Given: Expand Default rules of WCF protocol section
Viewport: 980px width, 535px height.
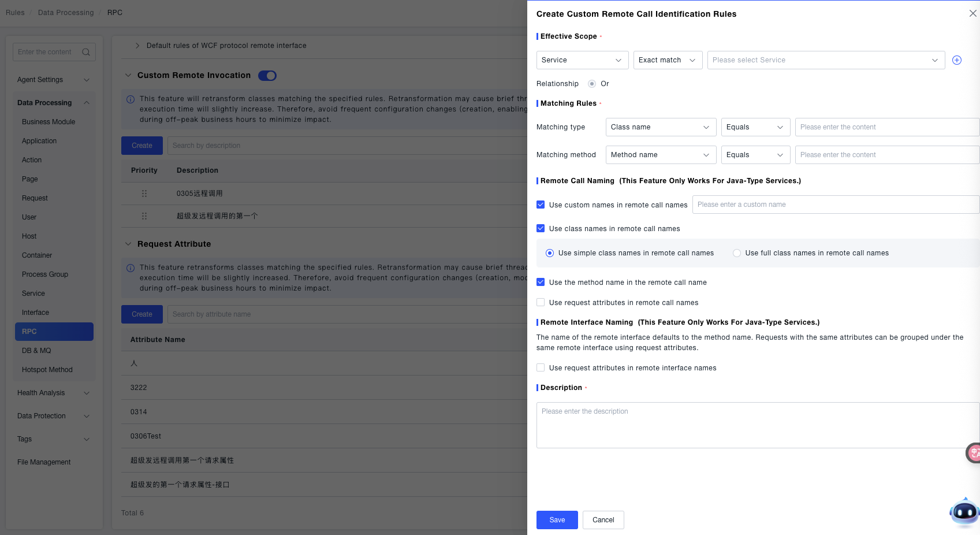Looking at the screenshot, I should (137, 46).
